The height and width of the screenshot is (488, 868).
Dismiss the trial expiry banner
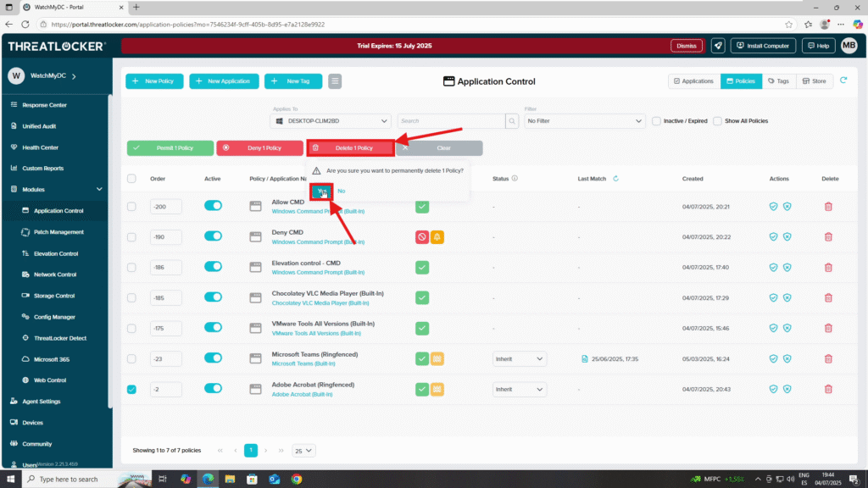687,46
